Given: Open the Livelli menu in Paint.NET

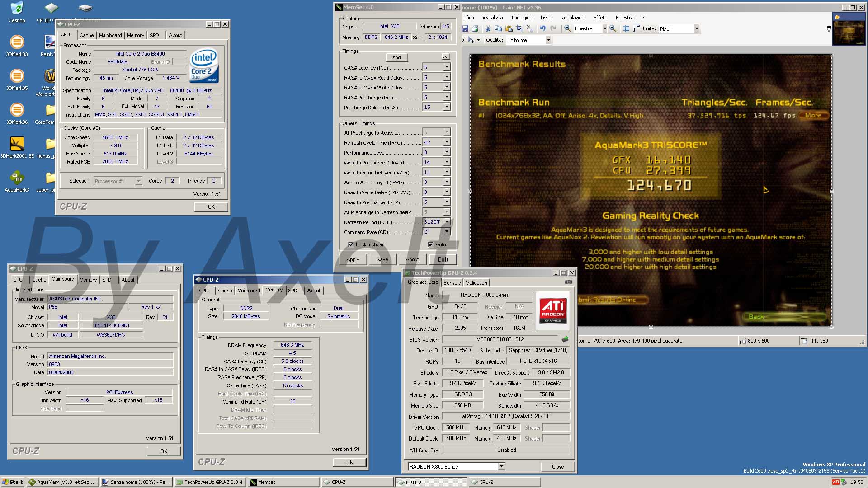Looking at the screenshot, I should coord(547,18).
